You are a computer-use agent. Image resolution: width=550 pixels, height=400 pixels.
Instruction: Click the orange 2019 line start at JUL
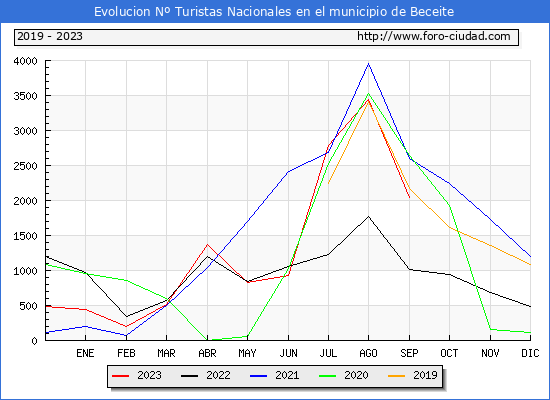tap(328, 183)
